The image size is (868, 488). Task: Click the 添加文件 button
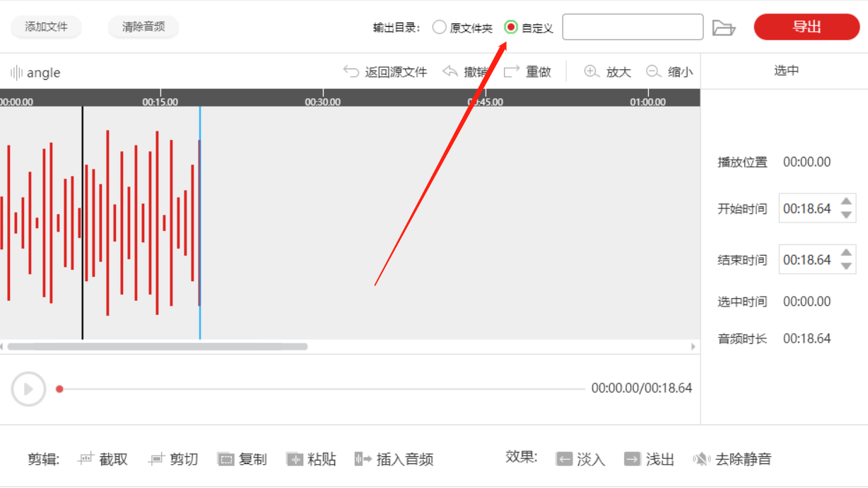(47, 27)
